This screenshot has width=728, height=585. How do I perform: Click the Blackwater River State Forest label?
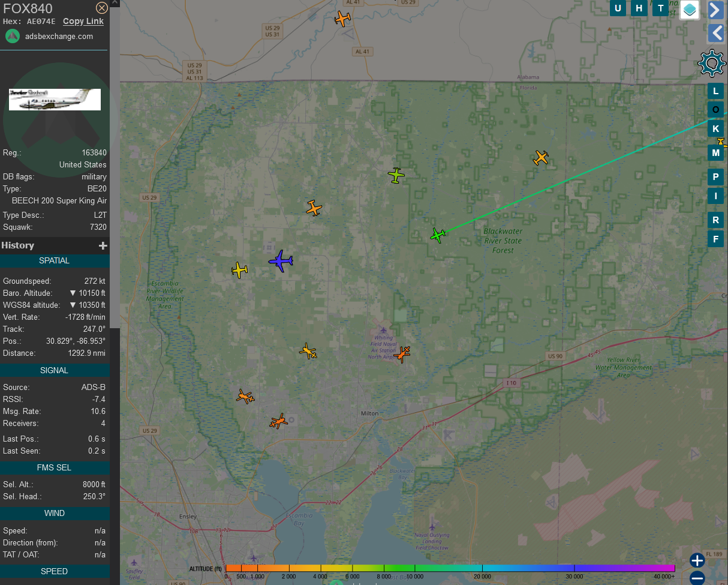[x=503, y=241]
